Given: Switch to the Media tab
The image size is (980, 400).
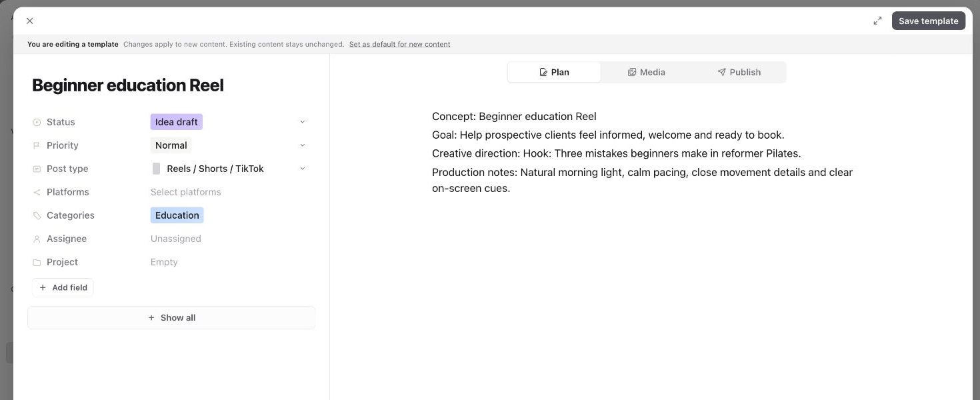Looking at the screenshot, I should tap(646, 72).
